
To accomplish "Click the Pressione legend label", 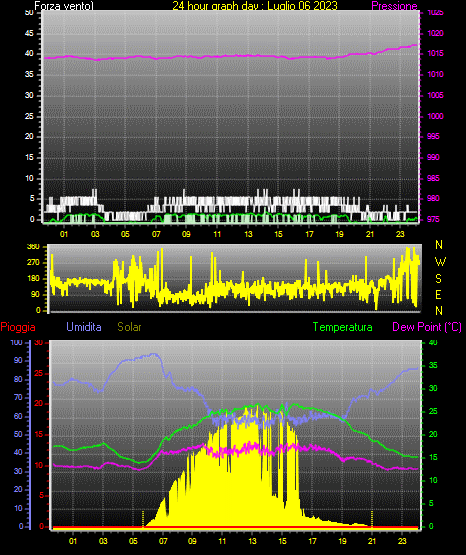I will point(394,6).
